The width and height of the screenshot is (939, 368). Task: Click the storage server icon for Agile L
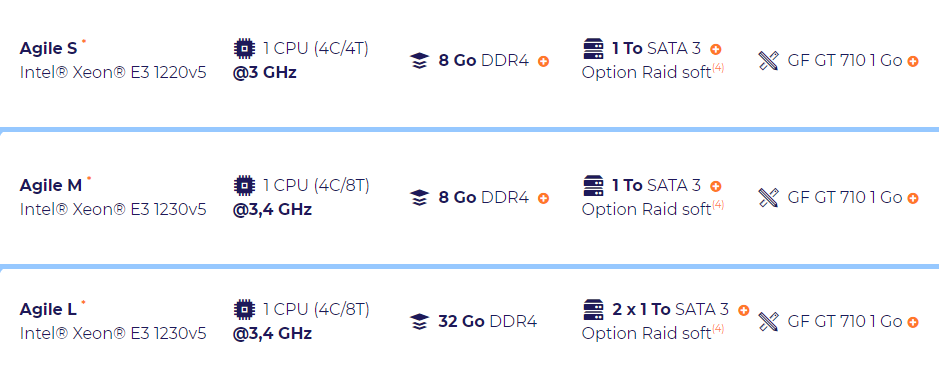point(593,310)
